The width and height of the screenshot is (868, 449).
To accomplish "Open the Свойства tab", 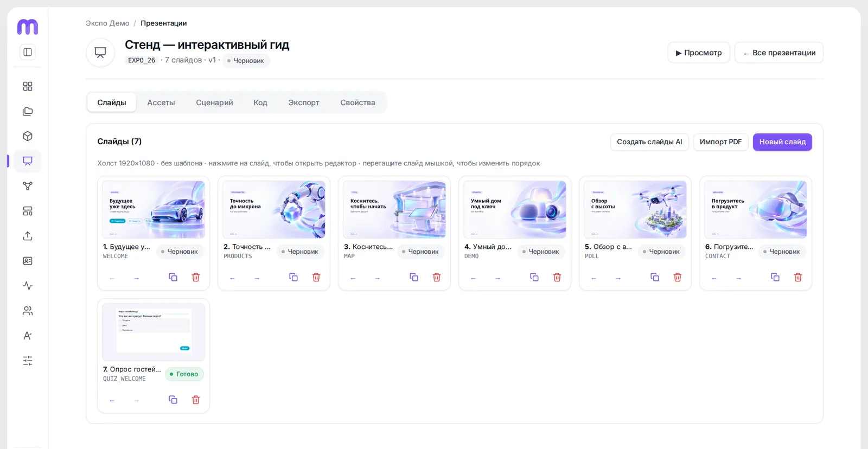I will pyautogui.click(x=358, y=102).
